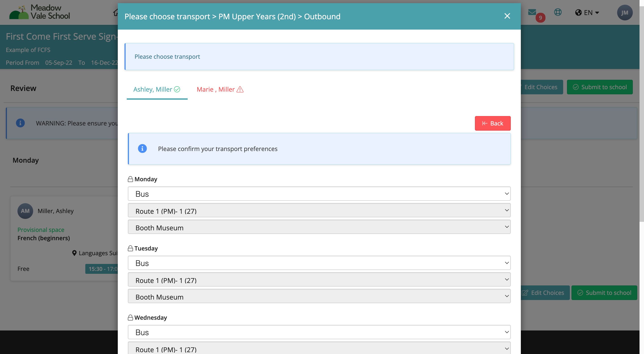Click the info icon in the WARNING banner

pyautogui.click(x=20, y=123)
